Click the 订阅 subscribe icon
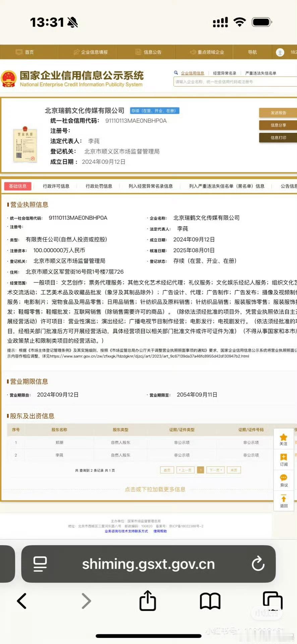The height and width of the screenshot is (644, 297). (x=284, y=457)
